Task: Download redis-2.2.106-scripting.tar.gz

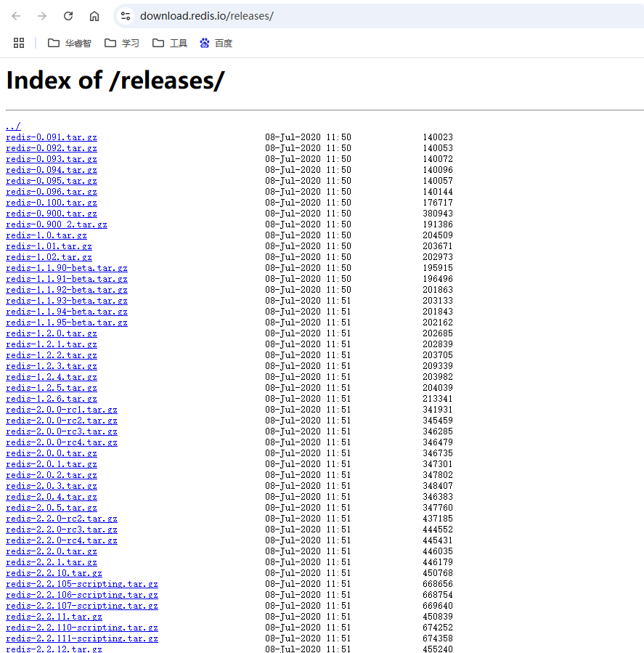Action: (82, 595)
